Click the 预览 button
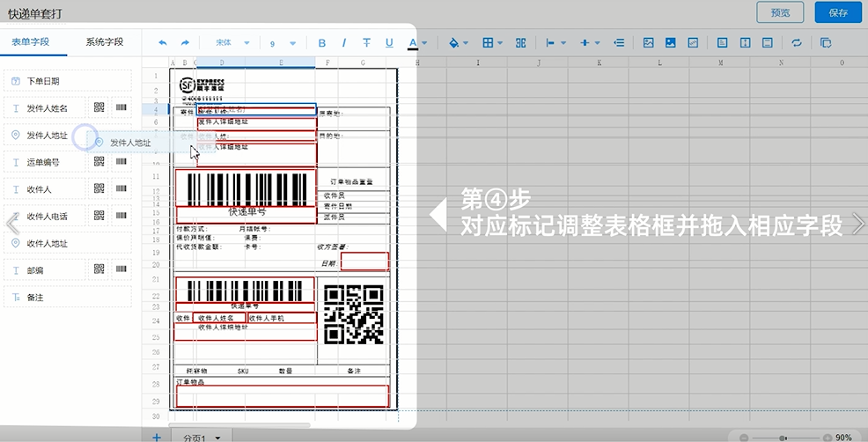Viewport: 868px width, 442px height. point(780,12)
